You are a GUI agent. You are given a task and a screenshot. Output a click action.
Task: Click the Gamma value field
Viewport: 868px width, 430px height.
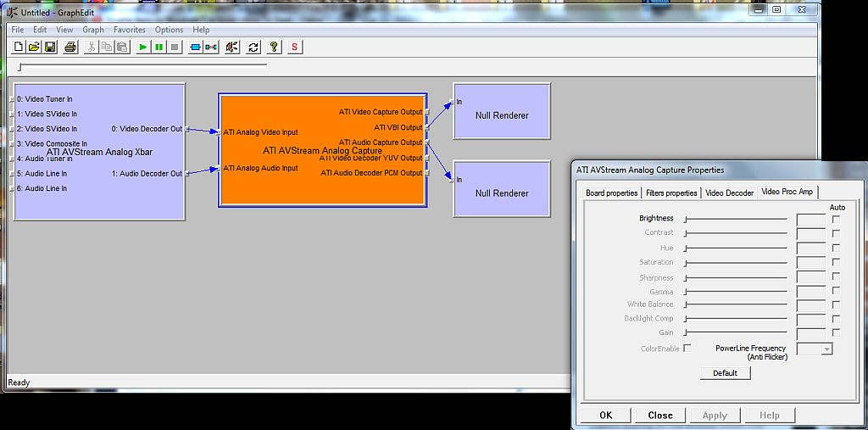coord(811,291)
